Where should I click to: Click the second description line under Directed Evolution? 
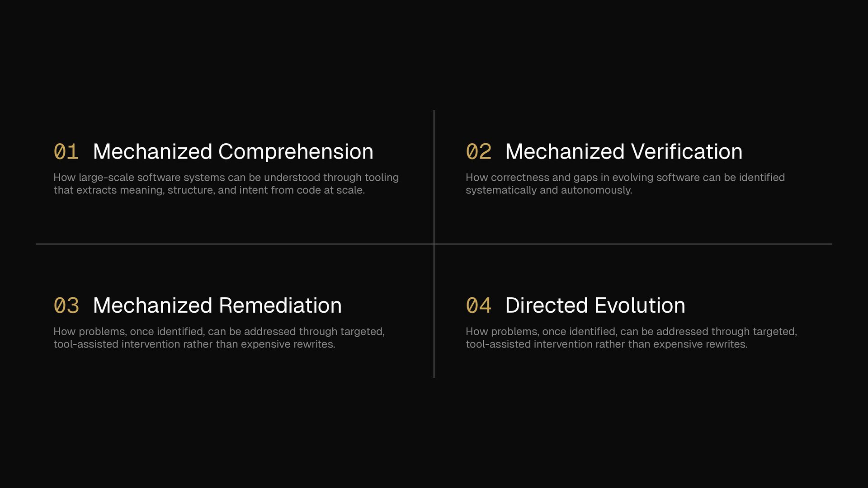coord(607,344)
